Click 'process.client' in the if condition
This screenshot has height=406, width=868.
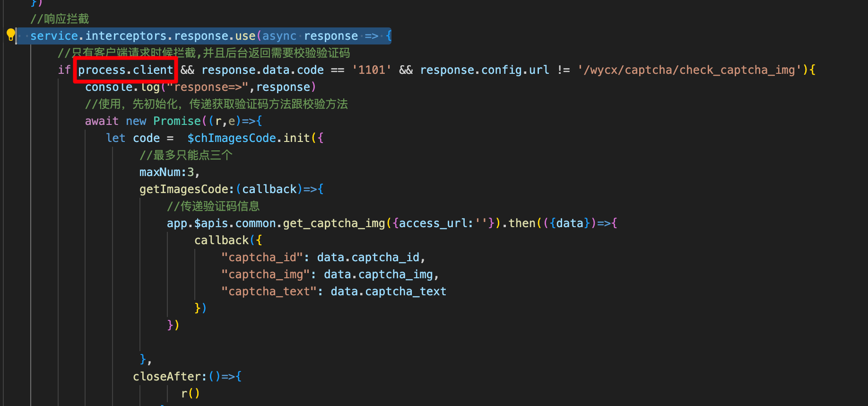(126, 70)
